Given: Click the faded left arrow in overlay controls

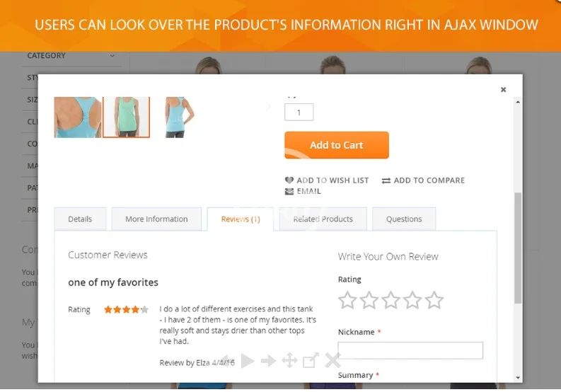Looking at the screenshot, I should click(226, 361).
